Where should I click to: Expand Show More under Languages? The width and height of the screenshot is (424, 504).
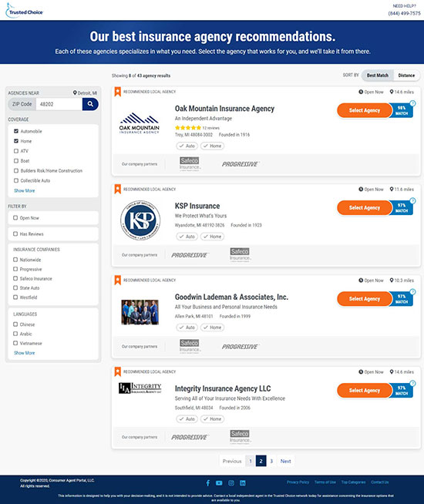[25, 353]
